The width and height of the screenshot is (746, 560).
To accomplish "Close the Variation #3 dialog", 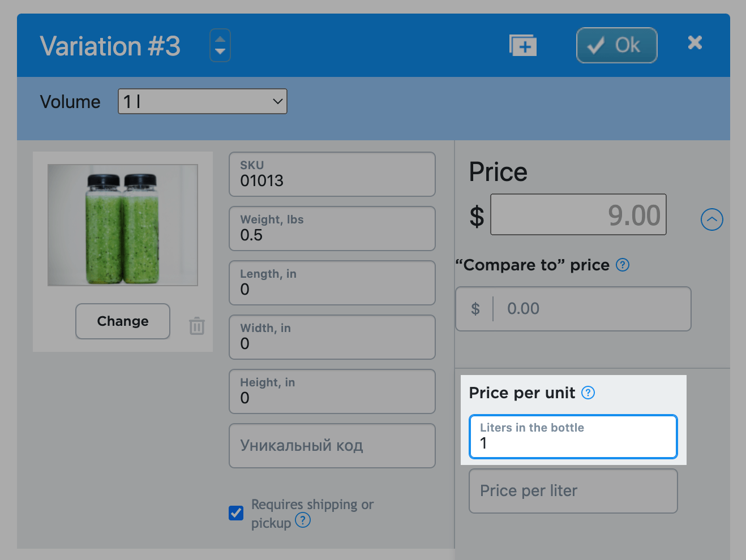I will pos(694,42).
